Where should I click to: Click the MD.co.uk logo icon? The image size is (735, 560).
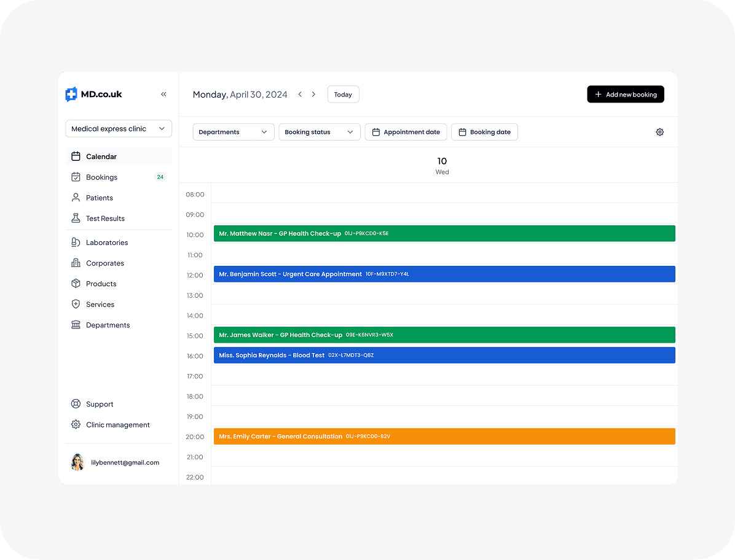click(x=71, y=94)
